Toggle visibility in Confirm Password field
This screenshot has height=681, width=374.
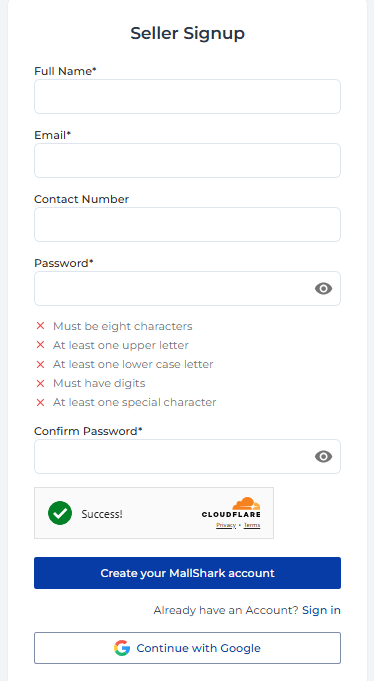[x=323, y=456]
